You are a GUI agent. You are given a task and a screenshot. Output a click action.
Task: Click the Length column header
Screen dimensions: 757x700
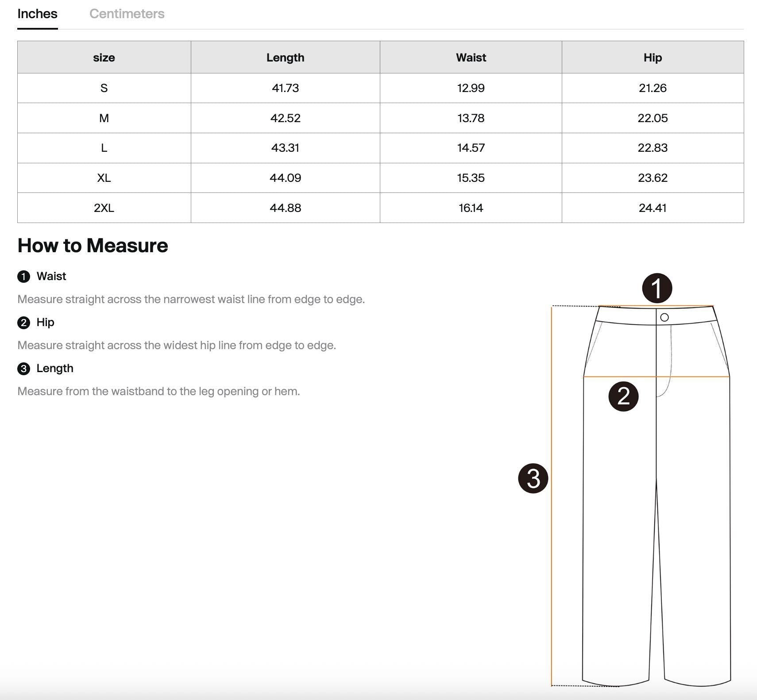(285, 58)
